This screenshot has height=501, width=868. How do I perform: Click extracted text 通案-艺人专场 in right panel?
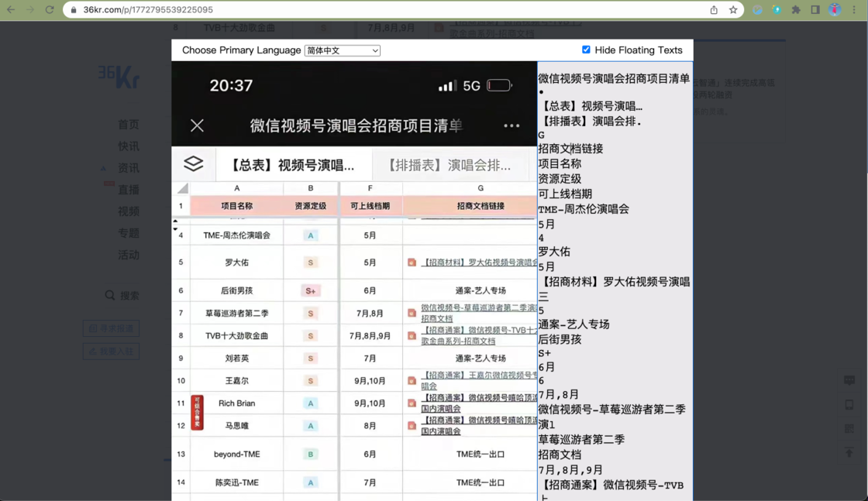click(573, 324)
